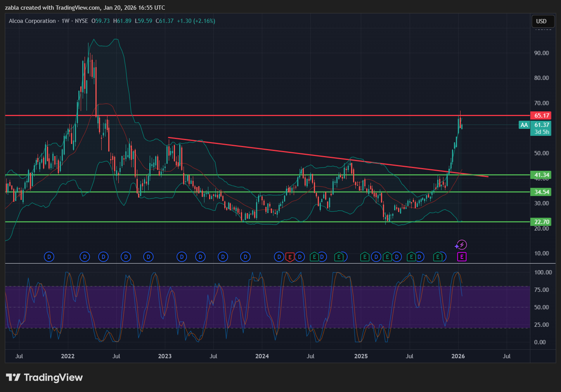Select the green 22.70 price label
This screenshot has height=392, width=561.
click(542, 222)
